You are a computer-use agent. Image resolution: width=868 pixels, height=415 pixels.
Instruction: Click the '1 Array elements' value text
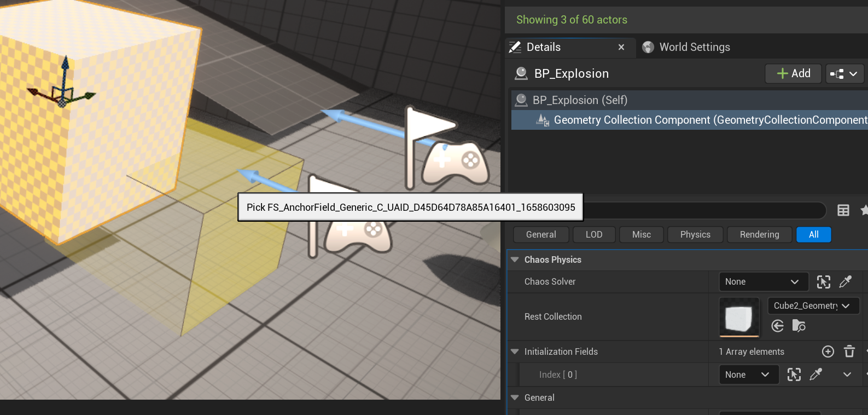(x=752, y=351)
